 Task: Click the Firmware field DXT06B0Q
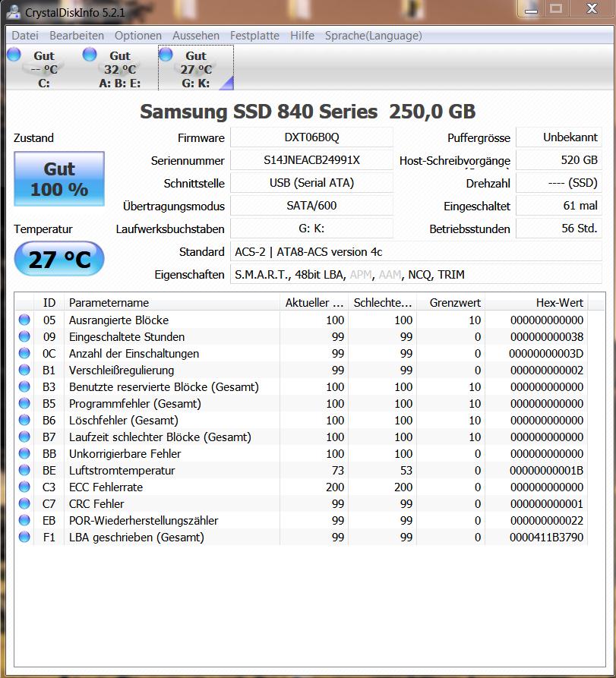[x=311, y=137]
